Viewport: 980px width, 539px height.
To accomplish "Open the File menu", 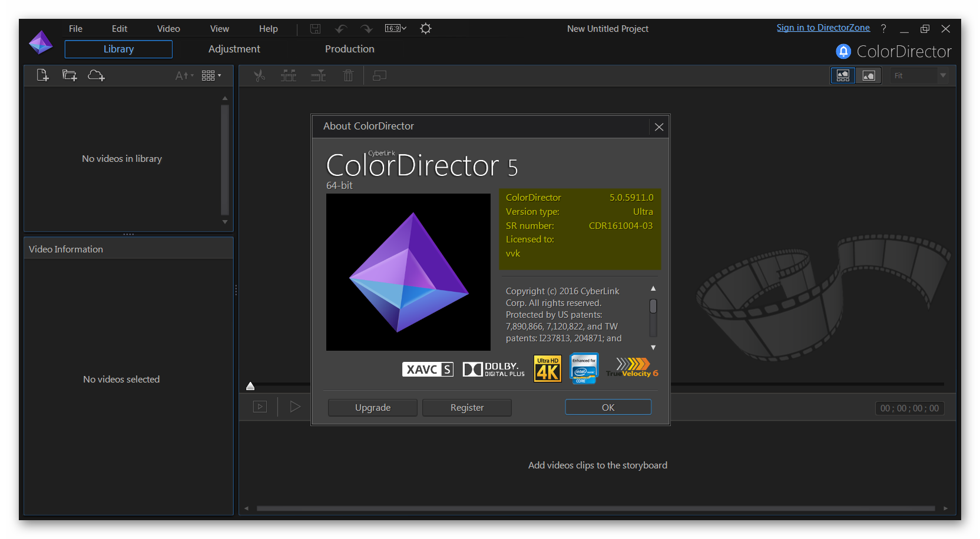I will [x=75, y=28].
